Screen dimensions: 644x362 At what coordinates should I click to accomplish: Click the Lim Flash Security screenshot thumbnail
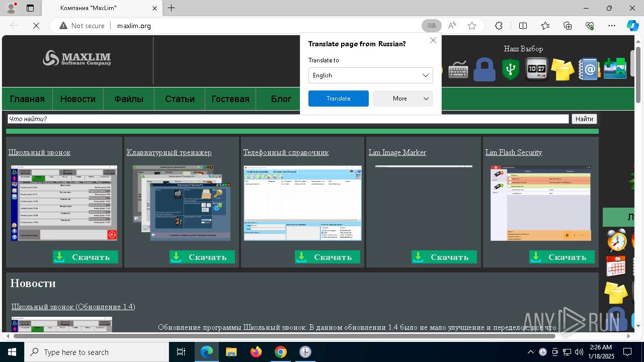541,203
